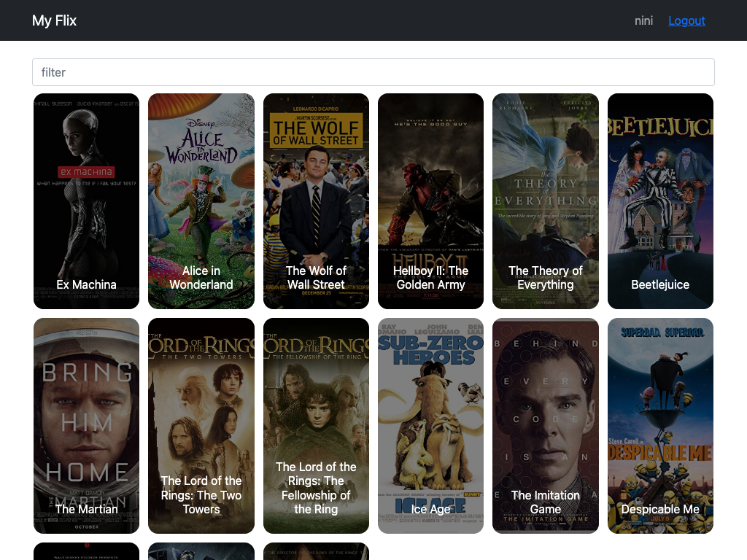
Task: Click the Logout link
Action: [x=686, y=20]
